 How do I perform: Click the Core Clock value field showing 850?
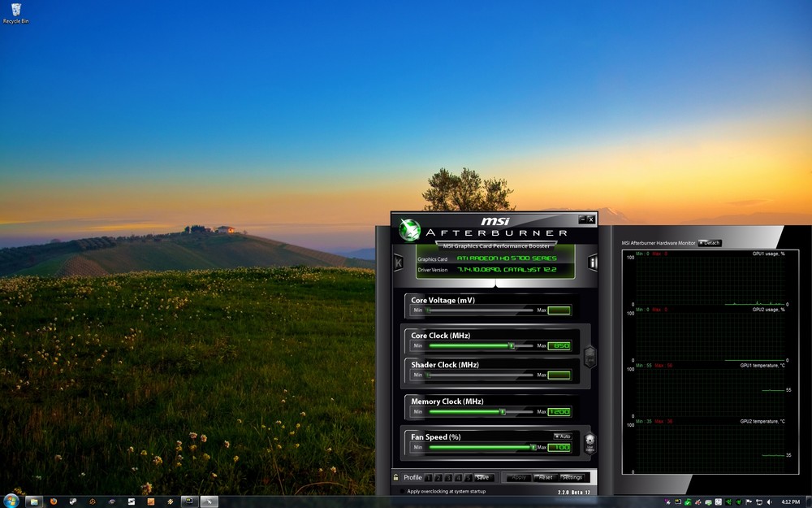(559, 345)
